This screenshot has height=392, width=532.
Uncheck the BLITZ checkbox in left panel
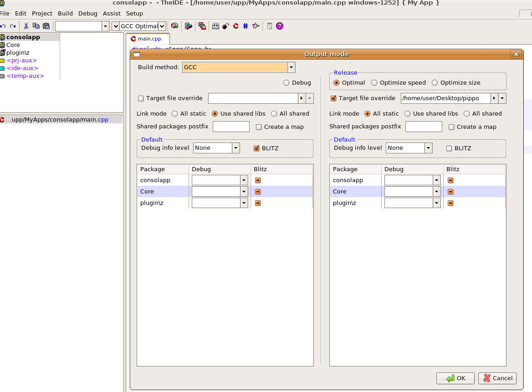click(x=256, y=148)
